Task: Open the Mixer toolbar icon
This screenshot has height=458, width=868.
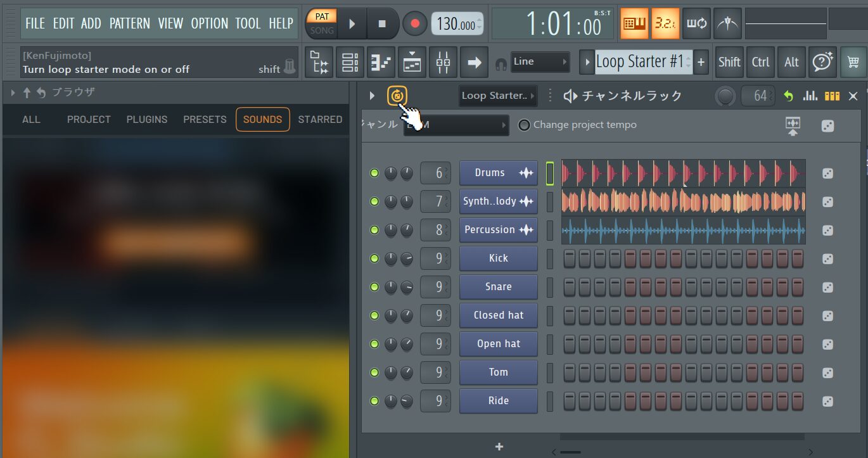Action: click(444, 62)
